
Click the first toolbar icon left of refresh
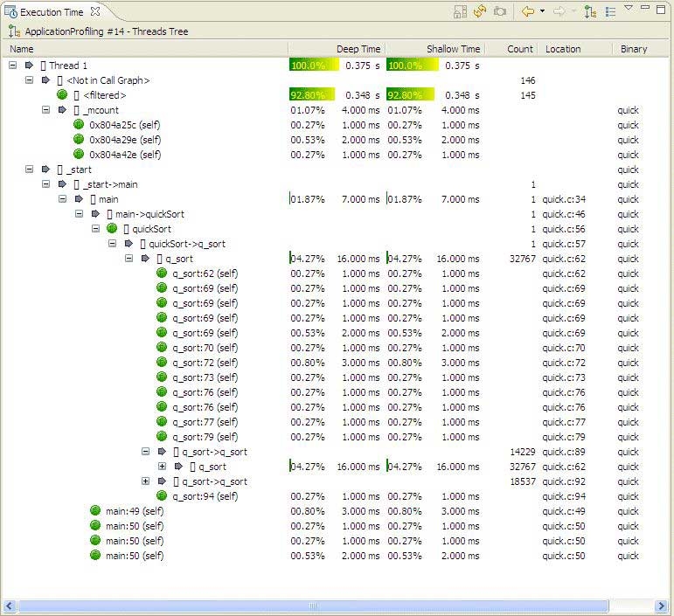point(461,11)
